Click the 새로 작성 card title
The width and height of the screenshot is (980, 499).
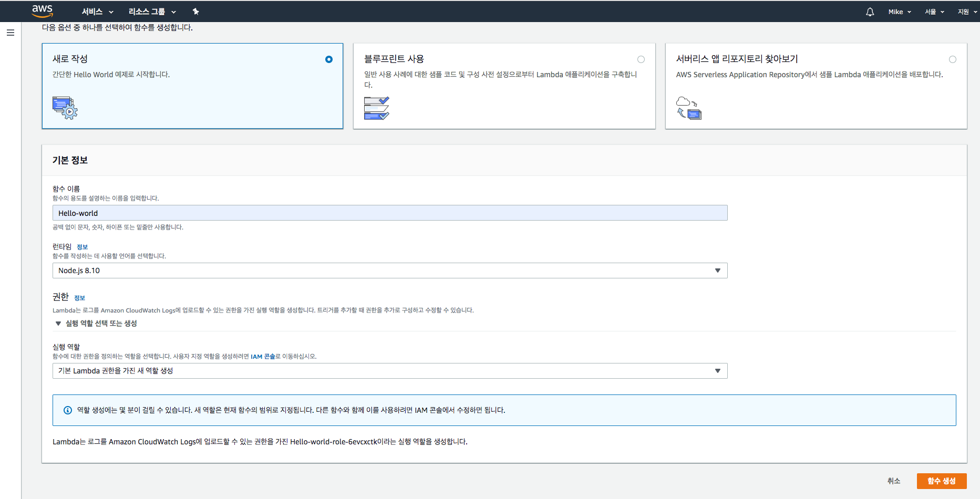70,59
